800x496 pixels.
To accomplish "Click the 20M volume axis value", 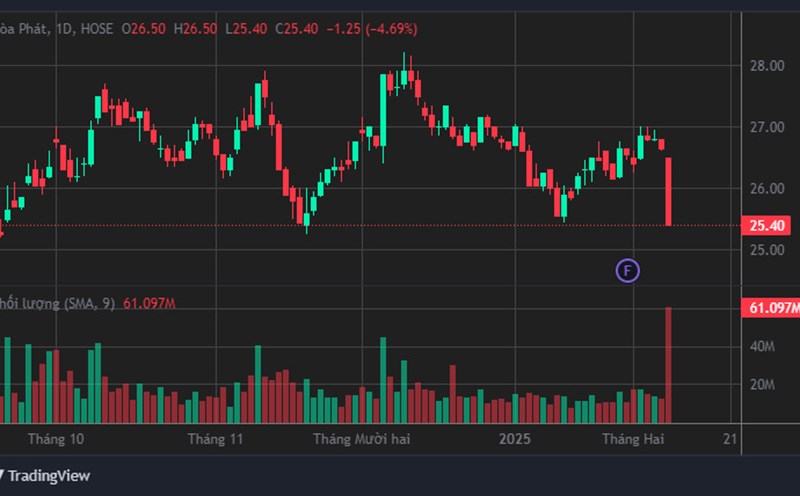I will 762,385.
